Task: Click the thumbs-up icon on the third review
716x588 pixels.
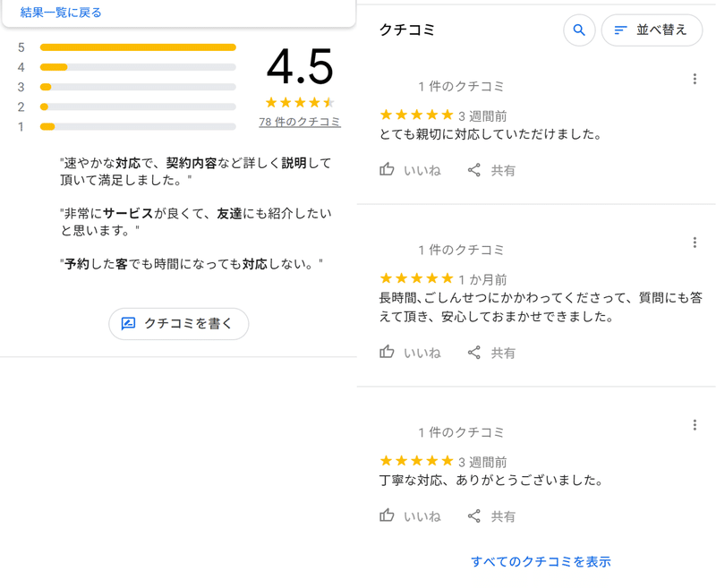Action: click(387, 516)
